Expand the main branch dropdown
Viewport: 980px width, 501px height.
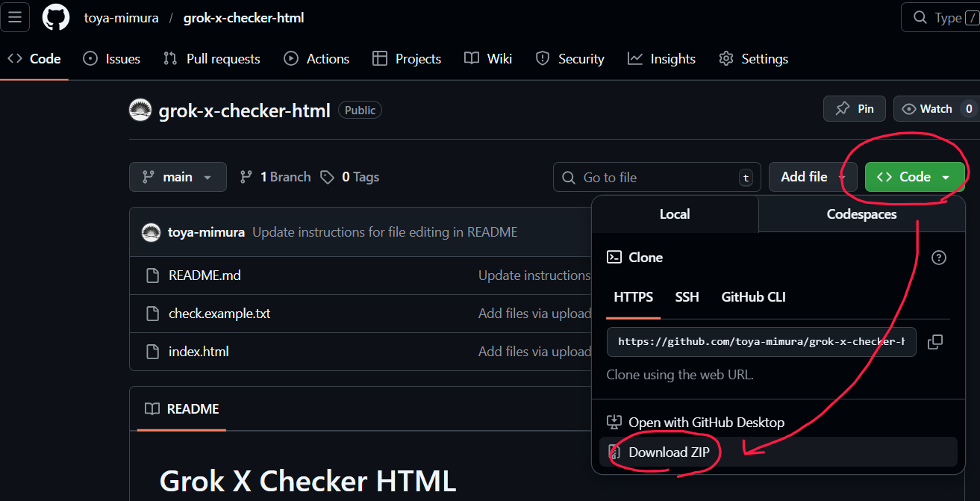[x=178, y=177]
